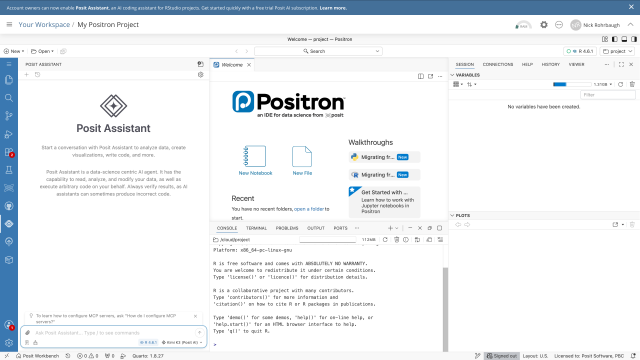Collapse the Variables section
This screenshot has width=640, height=360.
(x=452, y=75)
